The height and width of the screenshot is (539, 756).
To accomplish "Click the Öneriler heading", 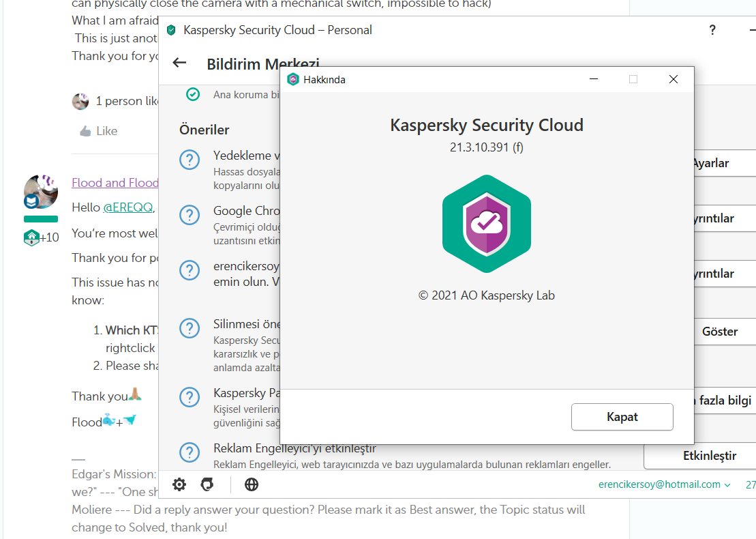I will [205, 130].
